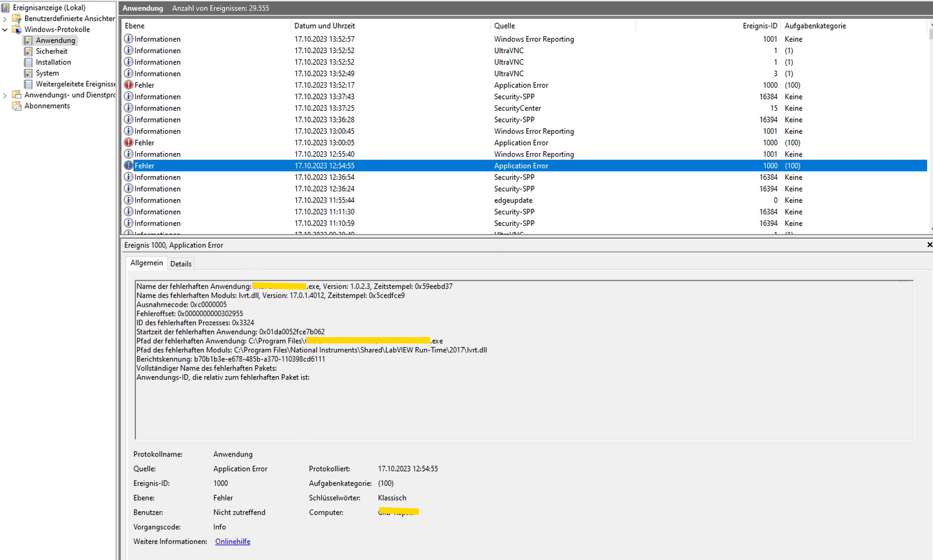The image size is (933, 560).
Task: Click the Nicht zutreffend Benutzer value
Action: (x=239, y=513)
